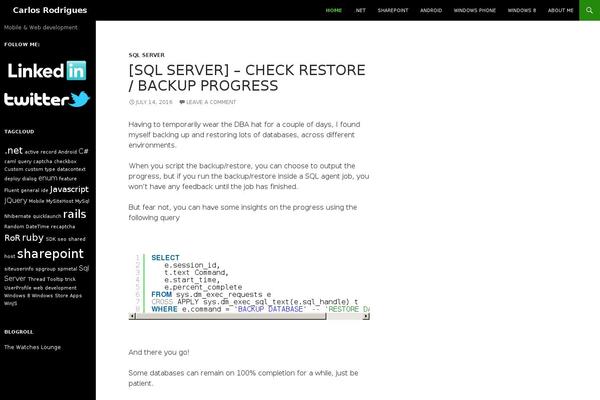
Task: Select the UserProfile tag
Action: 18,288
